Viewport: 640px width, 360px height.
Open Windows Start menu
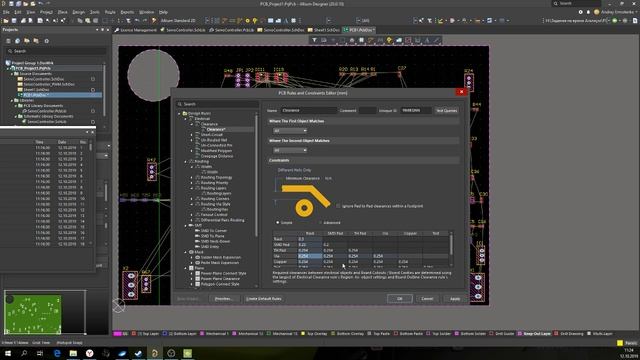click(7, 353)
